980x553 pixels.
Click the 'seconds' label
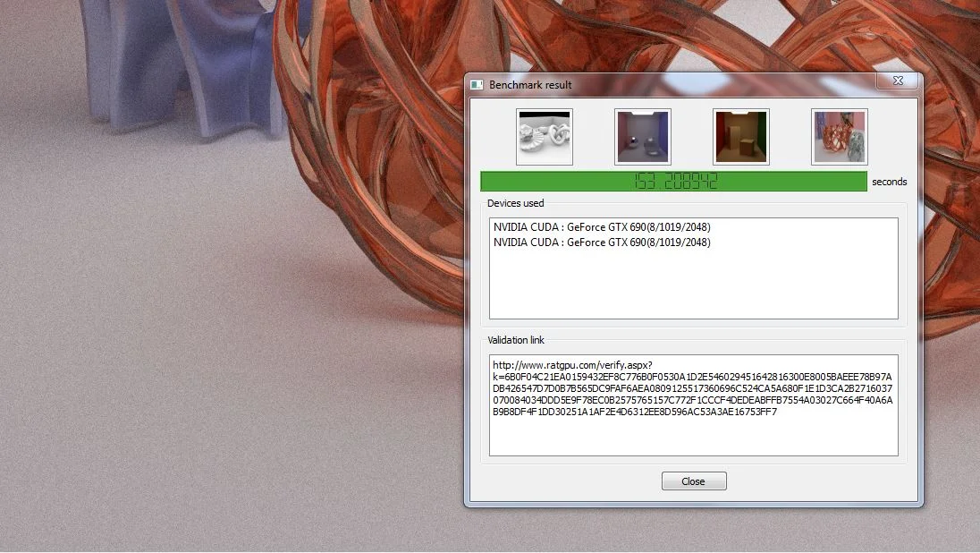(x=890, y=182)
